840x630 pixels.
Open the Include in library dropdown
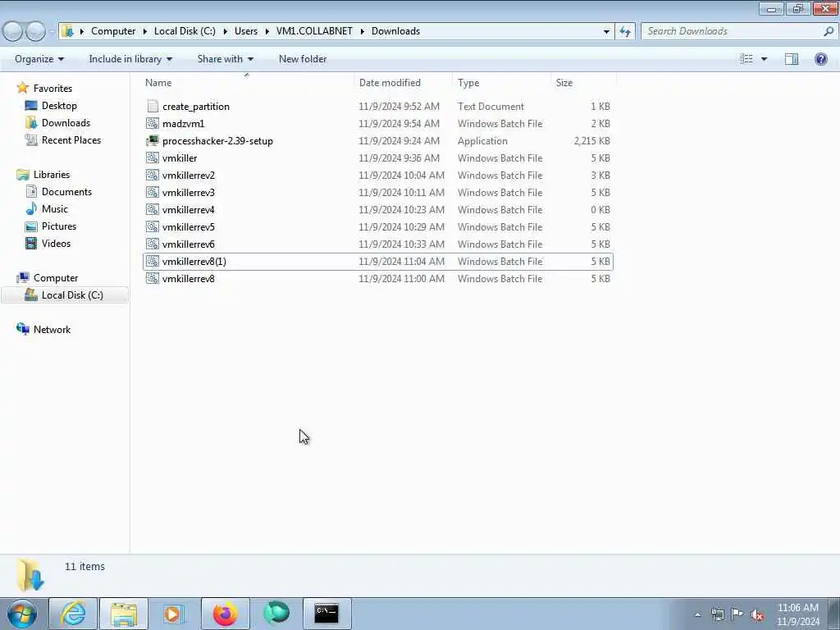point(130,59)
